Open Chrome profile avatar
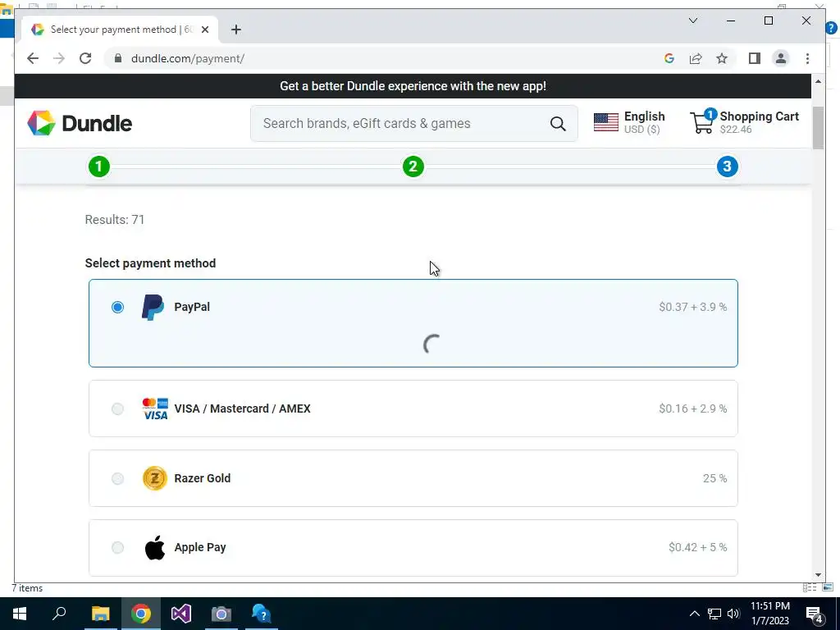Viewport: 840px width, 630px height. 781,58
